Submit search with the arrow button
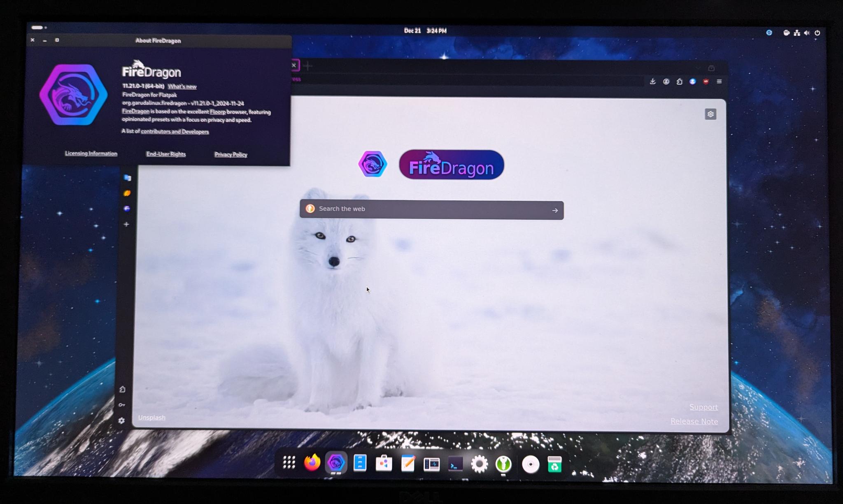 coord(555,210)
